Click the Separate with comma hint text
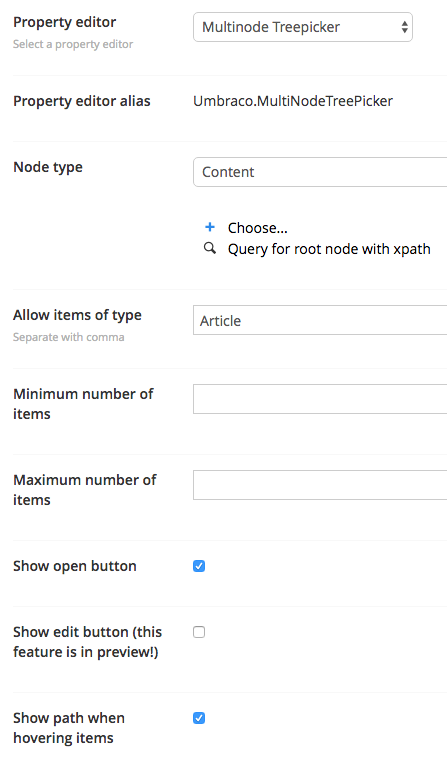This screenshot has width=447, height=758. pyautogui.click(x=69, y=337)
